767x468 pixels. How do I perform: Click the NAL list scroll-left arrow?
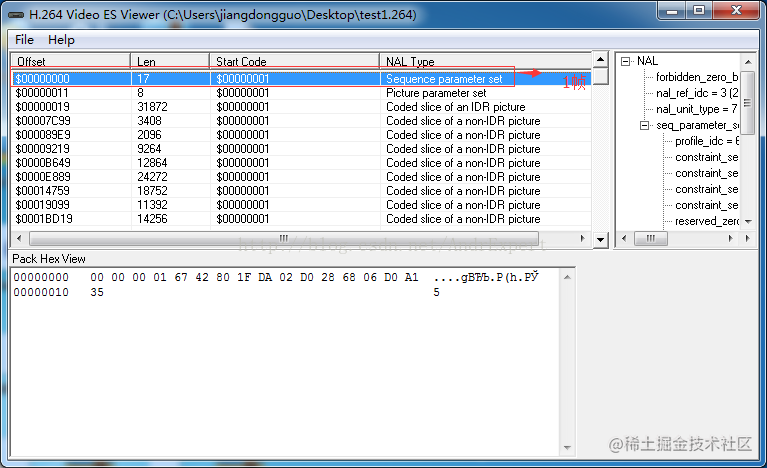point(19,239)
